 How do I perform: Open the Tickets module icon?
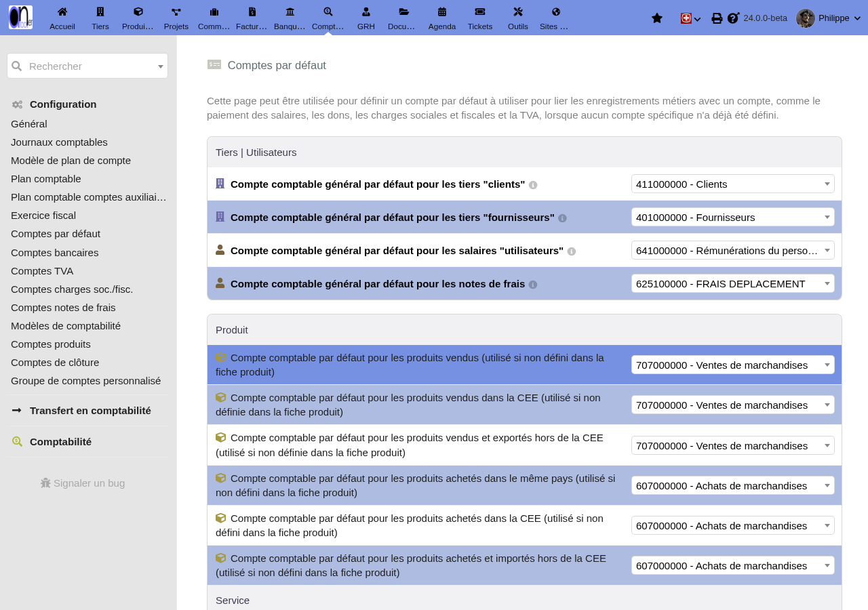480,12
